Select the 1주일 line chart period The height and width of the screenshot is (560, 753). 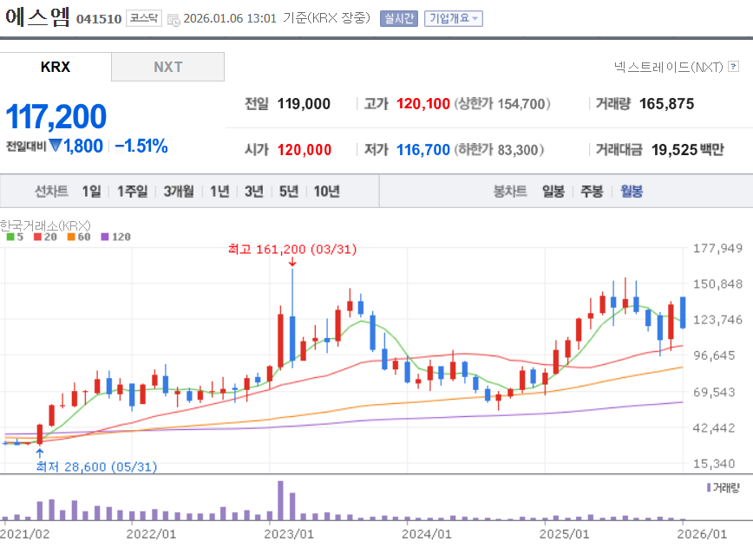point(133,192)
